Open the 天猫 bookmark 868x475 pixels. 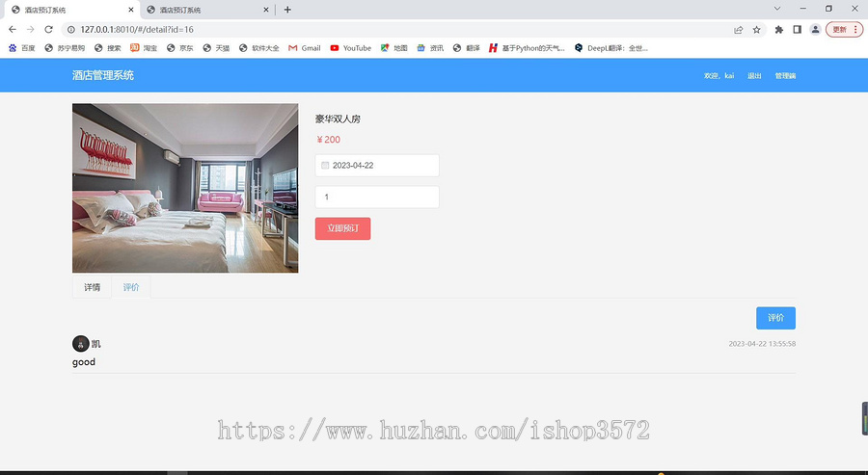(x=216, y=48)
